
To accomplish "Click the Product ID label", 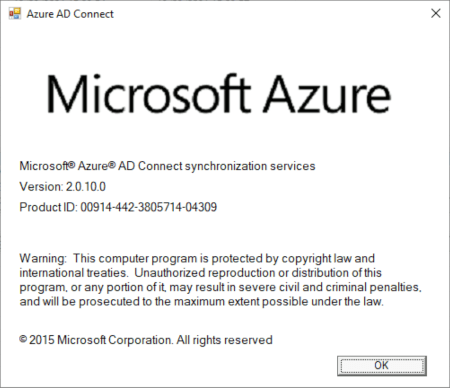I will [48, 207].
